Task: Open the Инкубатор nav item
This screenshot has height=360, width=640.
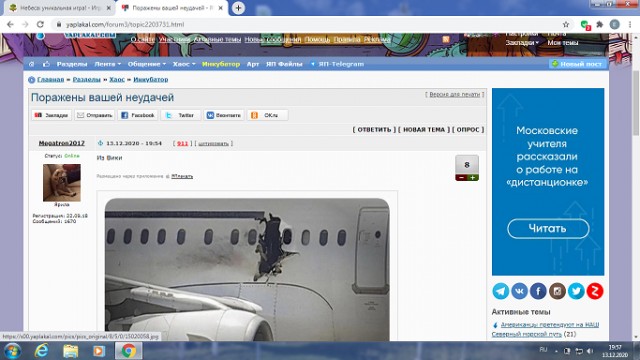Action: pyautogui.click(x=221, y=64)
